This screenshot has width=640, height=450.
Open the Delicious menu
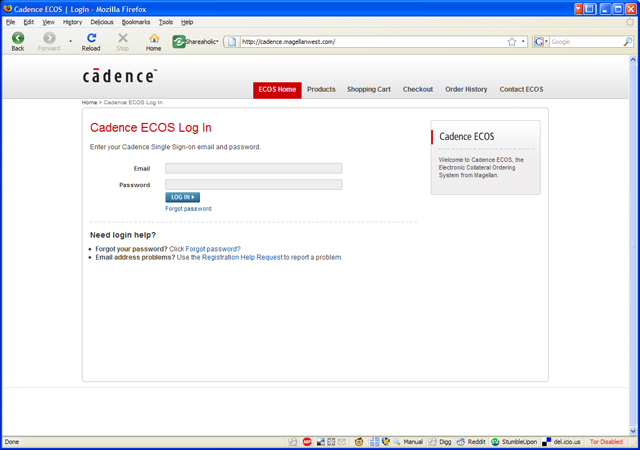[x=102, y=22]
